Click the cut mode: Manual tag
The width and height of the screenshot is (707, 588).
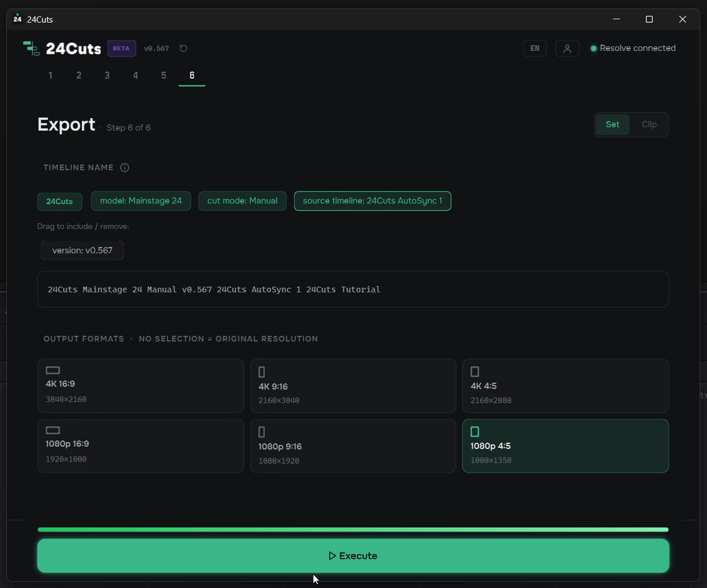point(242,201)
